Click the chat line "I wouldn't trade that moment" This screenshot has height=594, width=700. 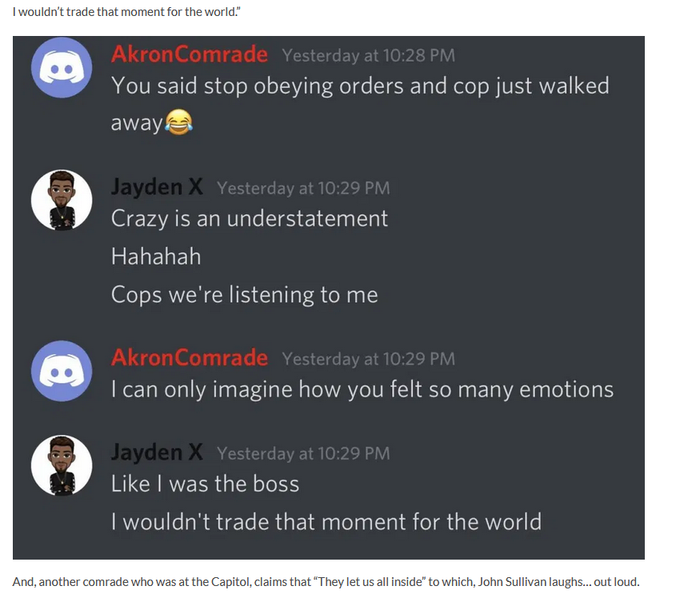click(x=326, y=522)
